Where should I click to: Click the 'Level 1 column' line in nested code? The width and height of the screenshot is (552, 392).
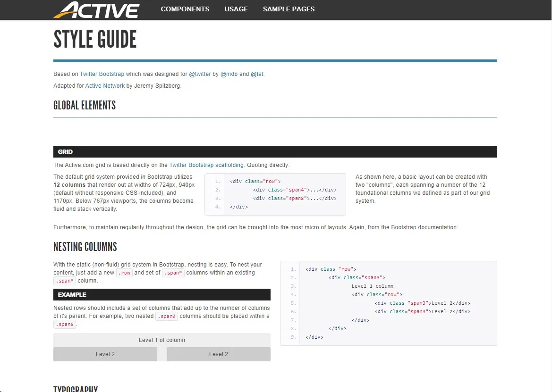(x=372, y=286)
